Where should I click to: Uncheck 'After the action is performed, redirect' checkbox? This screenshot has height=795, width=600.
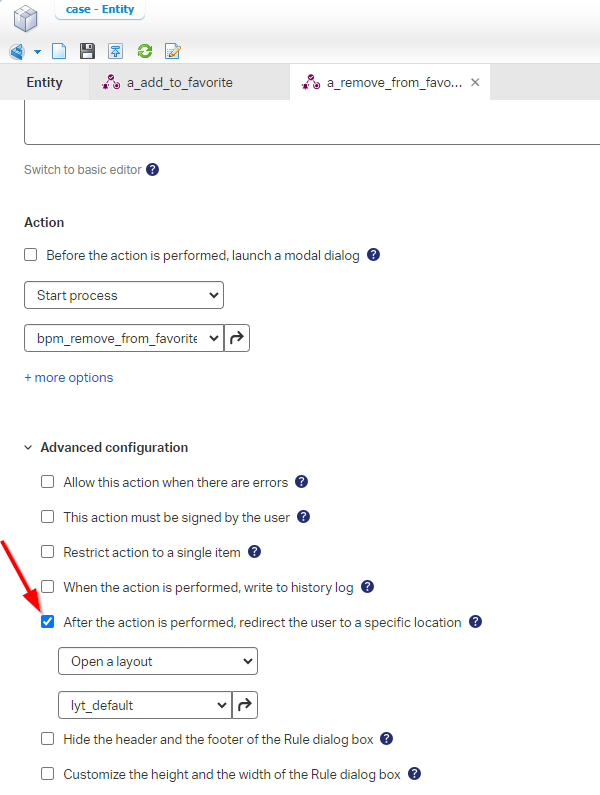point(48,622)
